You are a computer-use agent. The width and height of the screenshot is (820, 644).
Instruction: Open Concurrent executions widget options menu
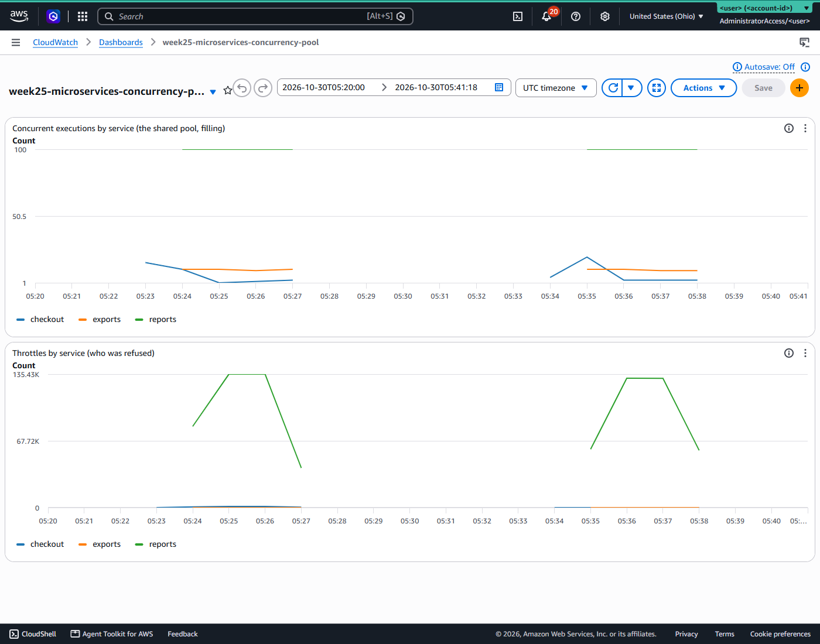[x=805, y=128]
